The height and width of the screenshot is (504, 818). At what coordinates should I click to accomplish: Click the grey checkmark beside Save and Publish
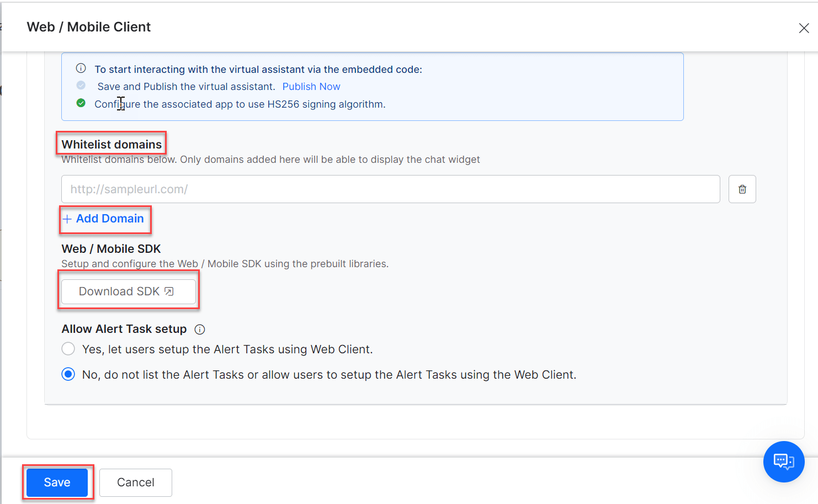pos(81,86)
